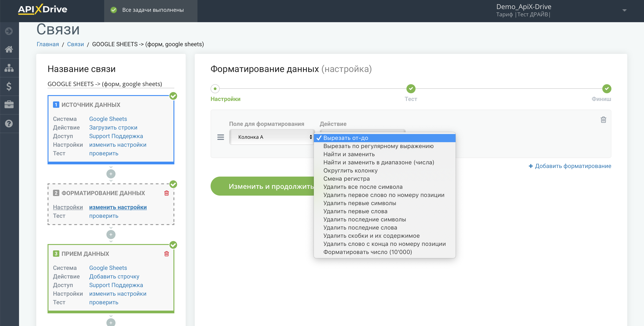Open home icon in sidebar
The height and width of the screenshot is (326, 644).
point(9,49)
